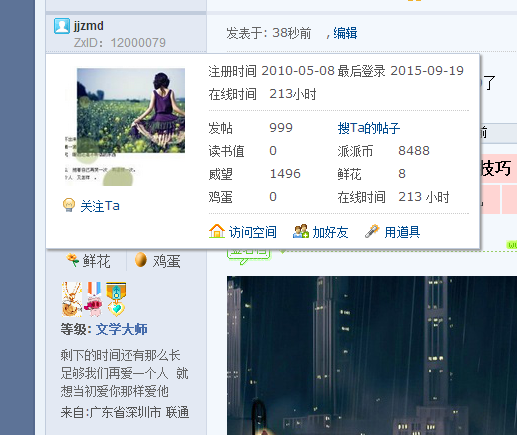Visit the user space via 访问空间
The height and width of the screenshot is (435, 517).
coord(253,232)
